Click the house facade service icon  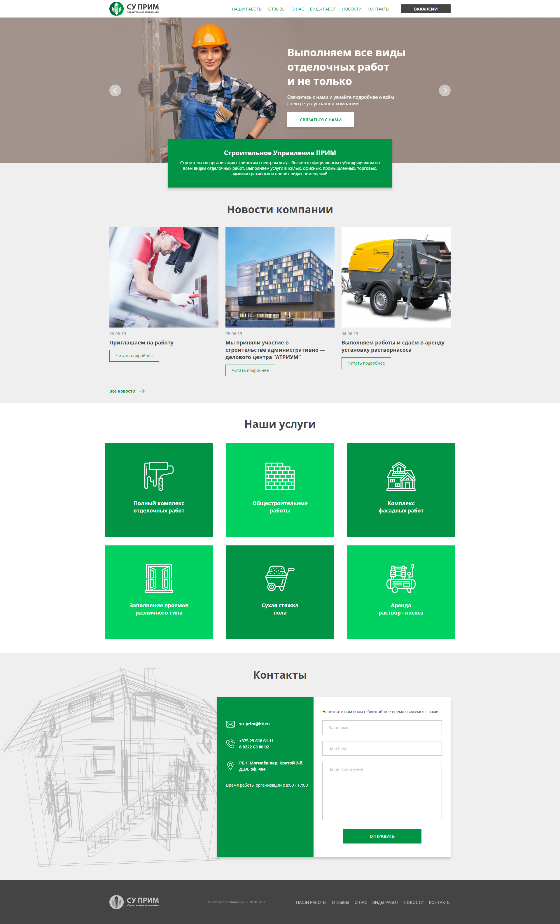pyautogui.click(x=401, y=476)
